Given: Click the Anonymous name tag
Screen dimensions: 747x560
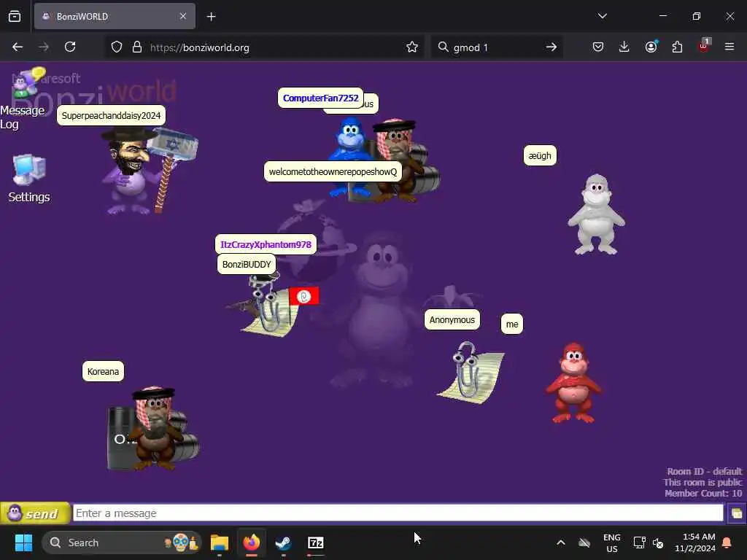Looking at the screenshot, I should [452, 320].
